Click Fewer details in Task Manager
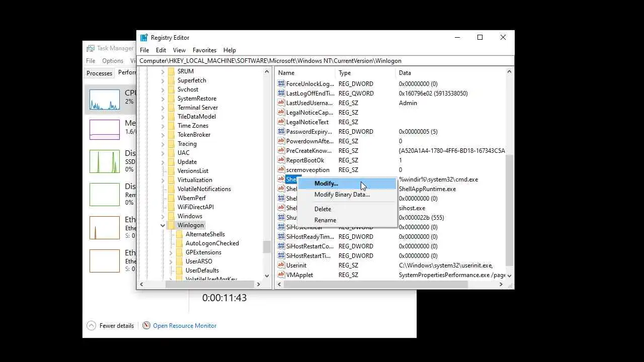 click(117, 326)
